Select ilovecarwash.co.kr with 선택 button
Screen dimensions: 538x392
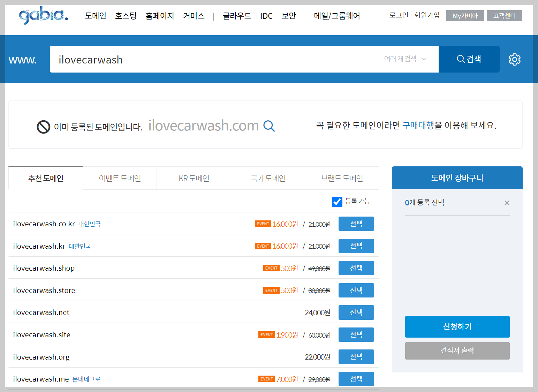pyautogui.click(x=356, y=224)
